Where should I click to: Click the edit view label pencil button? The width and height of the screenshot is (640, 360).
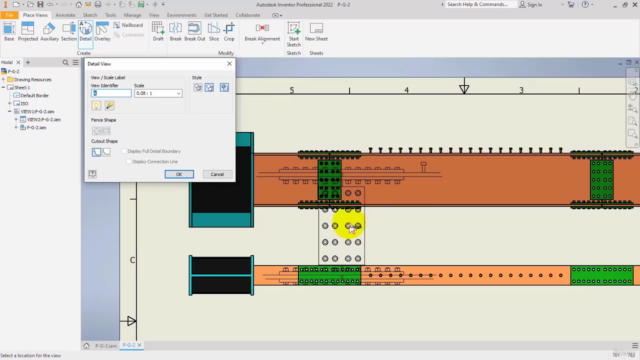point(109,106)
